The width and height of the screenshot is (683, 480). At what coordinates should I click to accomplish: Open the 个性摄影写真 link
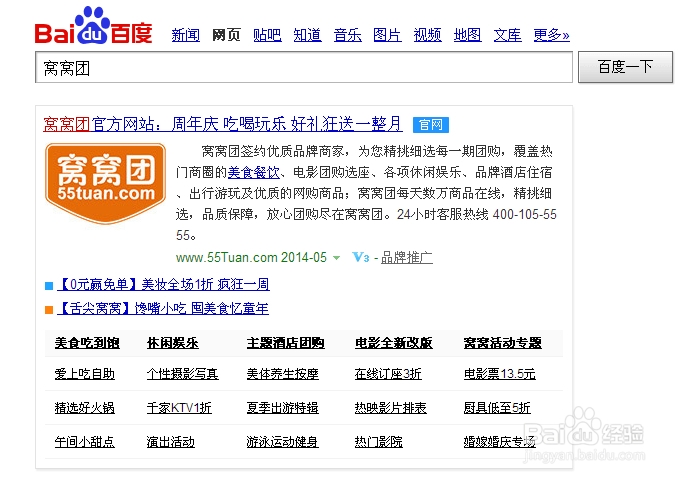click(x=183, y=374)
